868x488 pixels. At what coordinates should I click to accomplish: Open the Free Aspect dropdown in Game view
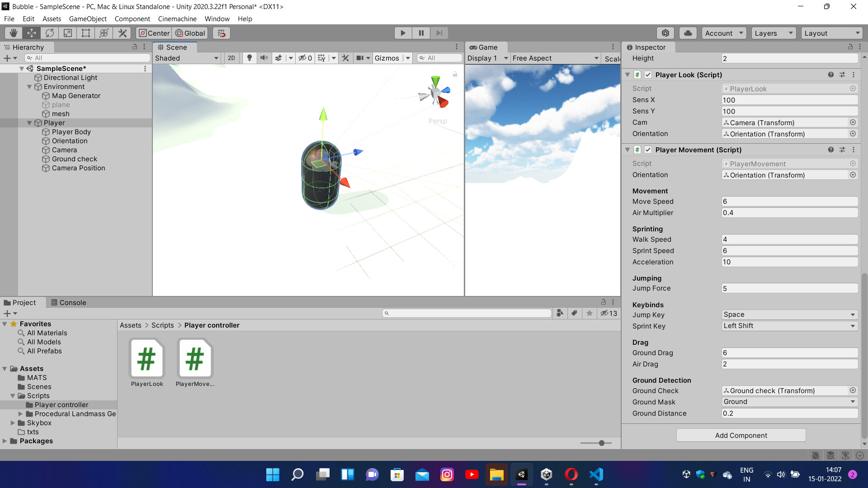pyautogui.click(x=555, y=58)
